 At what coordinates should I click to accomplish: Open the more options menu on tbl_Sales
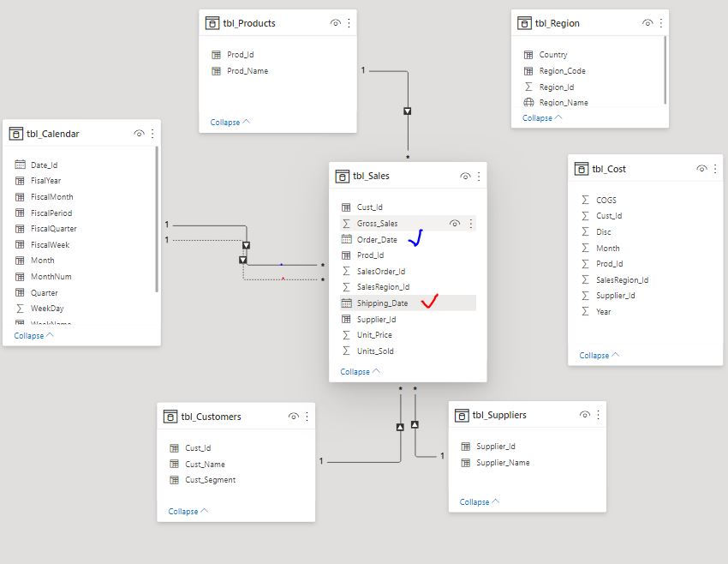coord(477,177)
